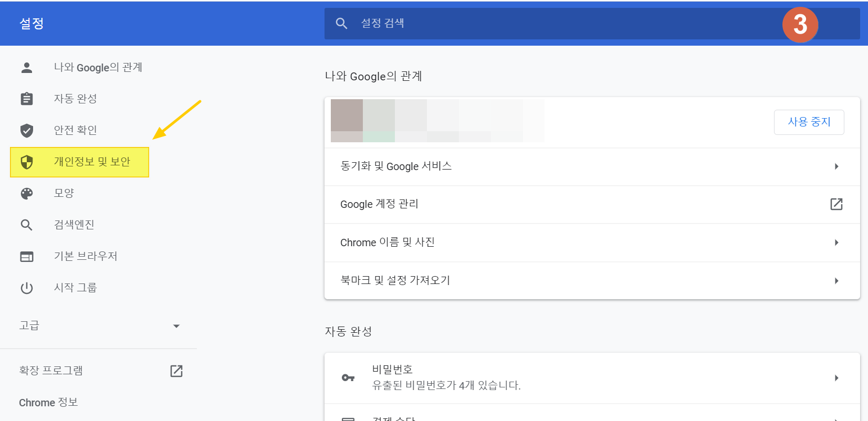The height and width of the screenshot is (421, 868).
Task: Expand the 동기화 및 Google 서비스 row arrow
Action: (836, 166)
